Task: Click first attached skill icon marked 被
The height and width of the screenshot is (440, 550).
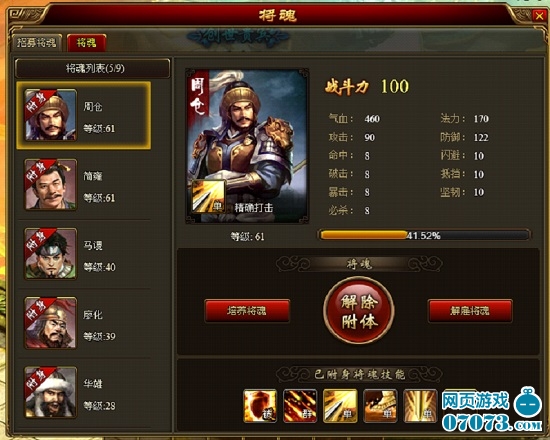Action: [260, 405]
